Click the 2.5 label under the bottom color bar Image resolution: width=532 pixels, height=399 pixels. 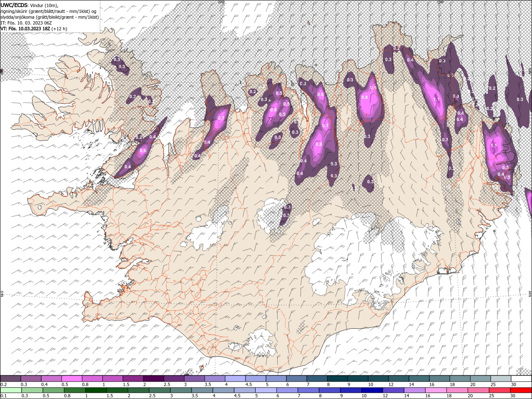pyautogui.click(x=152, y=396)
